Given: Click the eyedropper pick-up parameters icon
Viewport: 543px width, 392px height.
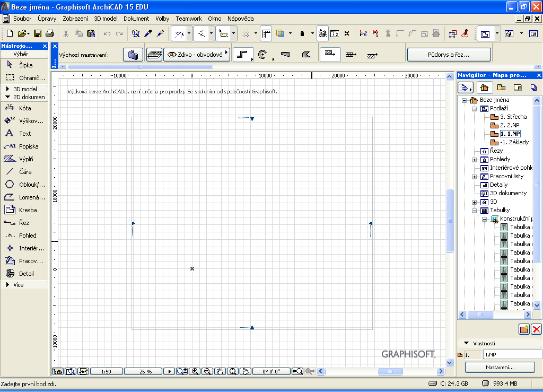Looking at the screenshot, I should pos(148,33).
